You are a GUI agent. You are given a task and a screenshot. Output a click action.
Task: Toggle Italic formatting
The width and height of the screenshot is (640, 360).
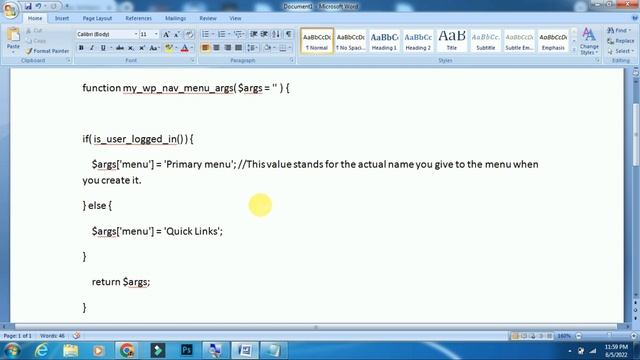92,48
